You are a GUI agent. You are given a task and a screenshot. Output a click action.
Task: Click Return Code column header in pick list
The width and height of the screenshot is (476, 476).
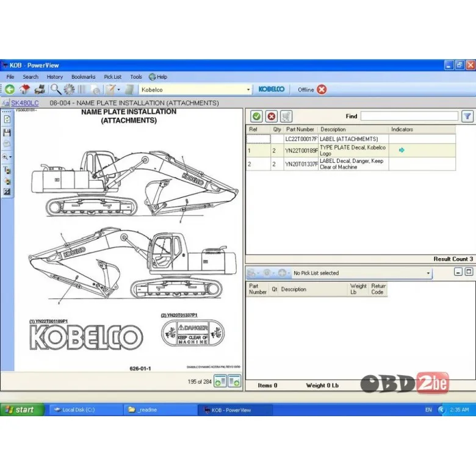pyautogui.click(x=378, y=289)
